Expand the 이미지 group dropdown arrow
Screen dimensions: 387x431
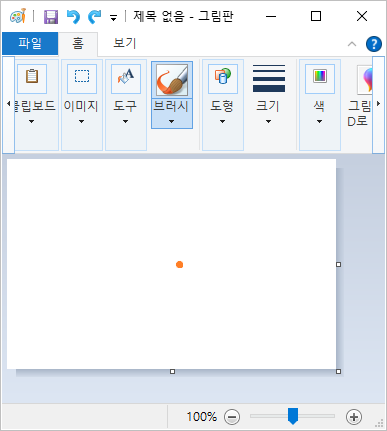pyautogui.click(x=81, y=122)
